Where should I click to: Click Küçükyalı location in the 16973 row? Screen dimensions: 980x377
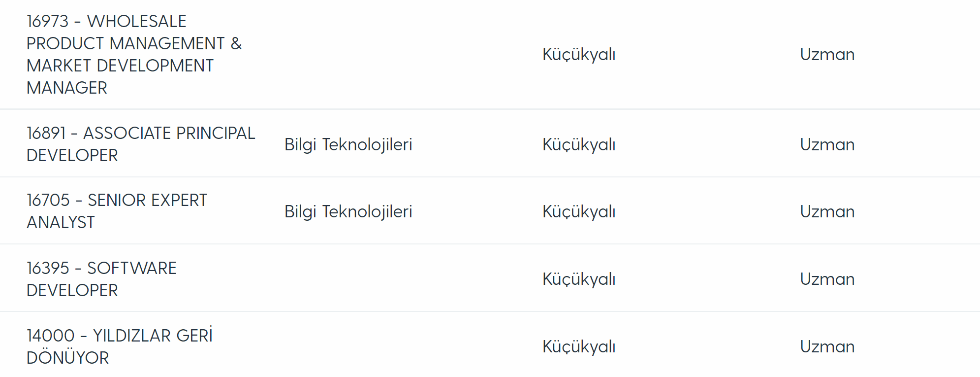click(x=579, y=54)
